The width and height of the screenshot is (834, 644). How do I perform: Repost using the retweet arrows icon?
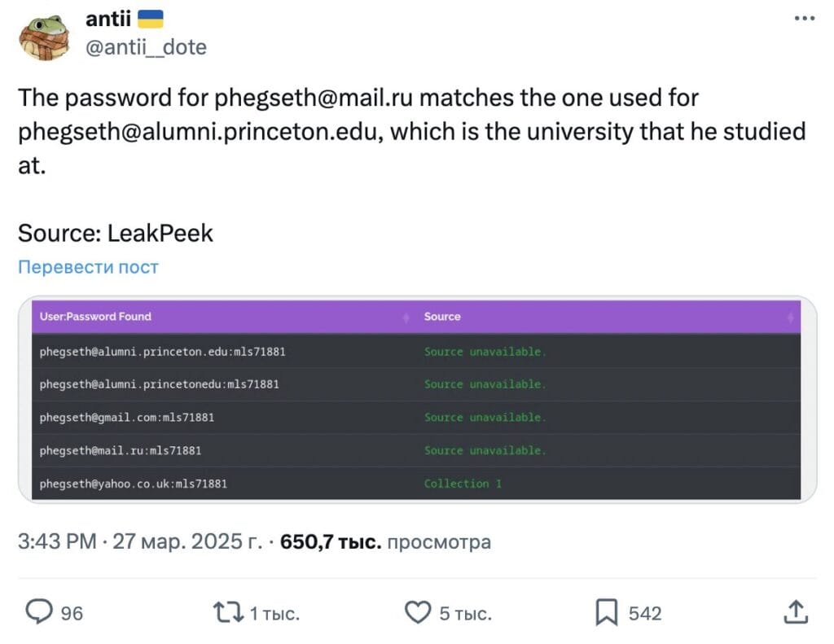point(228,612)
